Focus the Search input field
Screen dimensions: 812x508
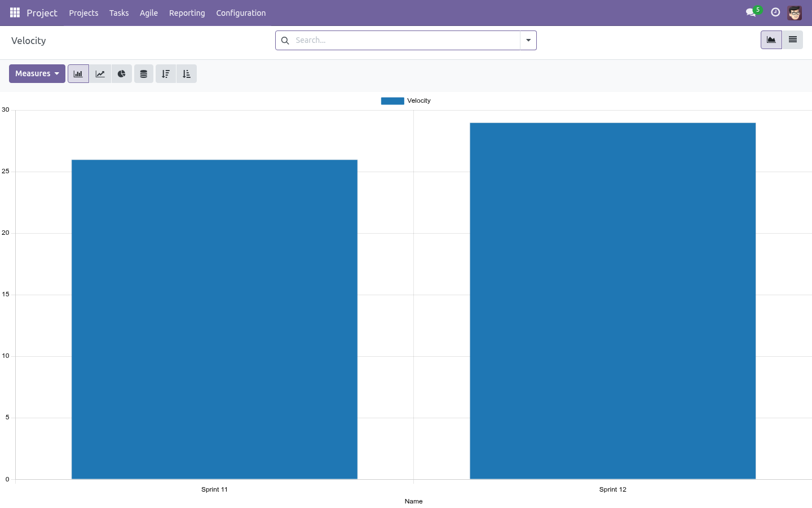(406, 41)
